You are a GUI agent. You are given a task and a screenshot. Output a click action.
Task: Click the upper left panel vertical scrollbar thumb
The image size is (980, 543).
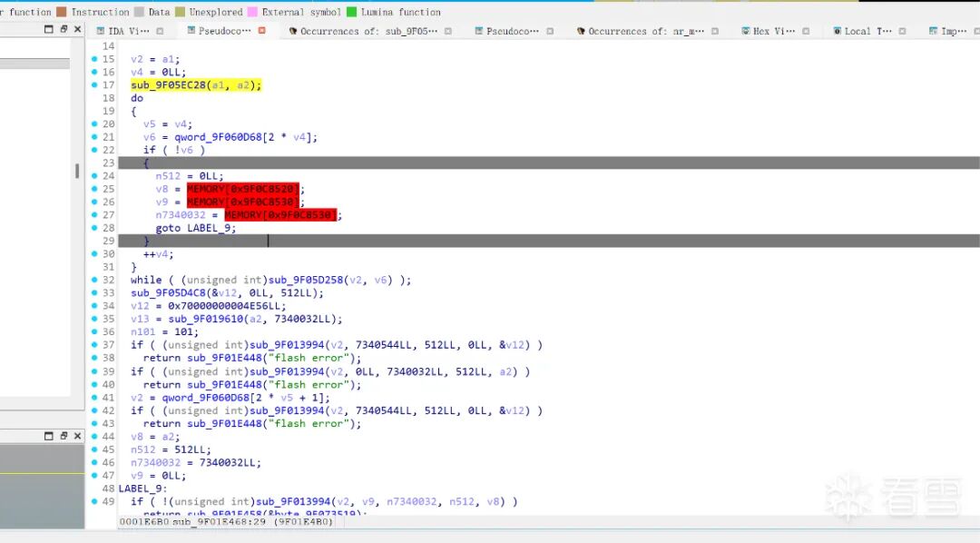(77, 171)
